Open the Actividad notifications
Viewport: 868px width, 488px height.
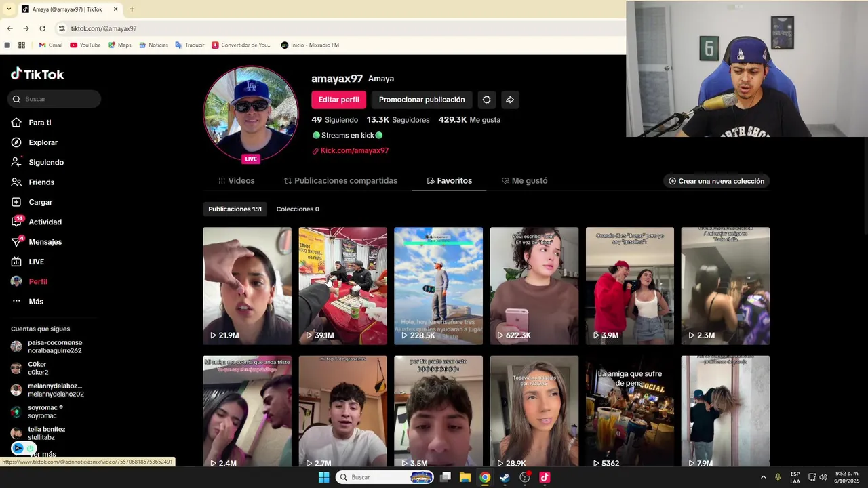[36, 222]
